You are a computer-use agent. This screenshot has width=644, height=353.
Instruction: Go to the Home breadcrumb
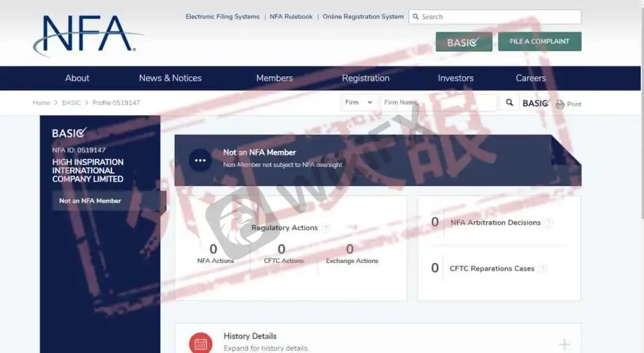coord(42,103)
